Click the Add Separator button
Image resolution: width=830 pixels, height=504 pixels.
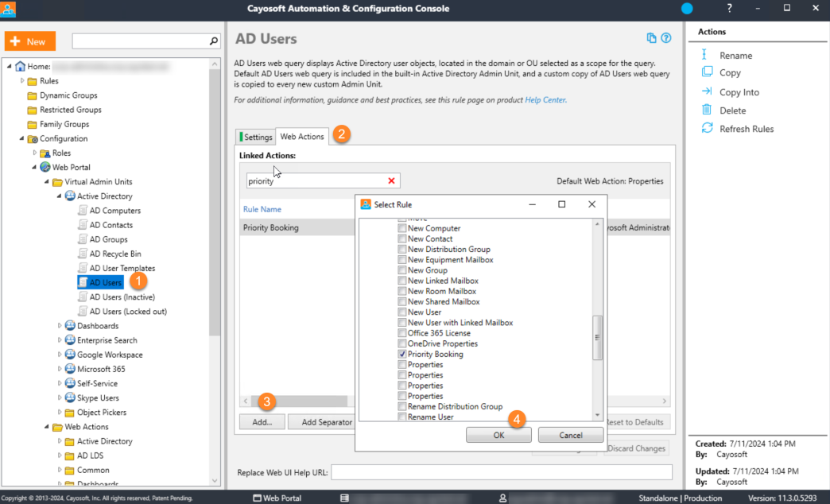(x=326, y=422)
